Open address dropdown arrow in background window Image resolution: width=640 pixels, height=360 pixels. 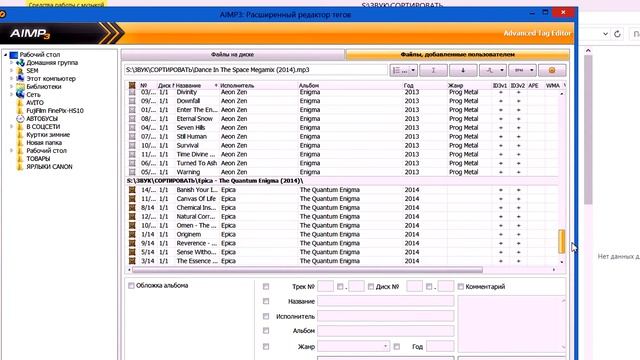605,34
